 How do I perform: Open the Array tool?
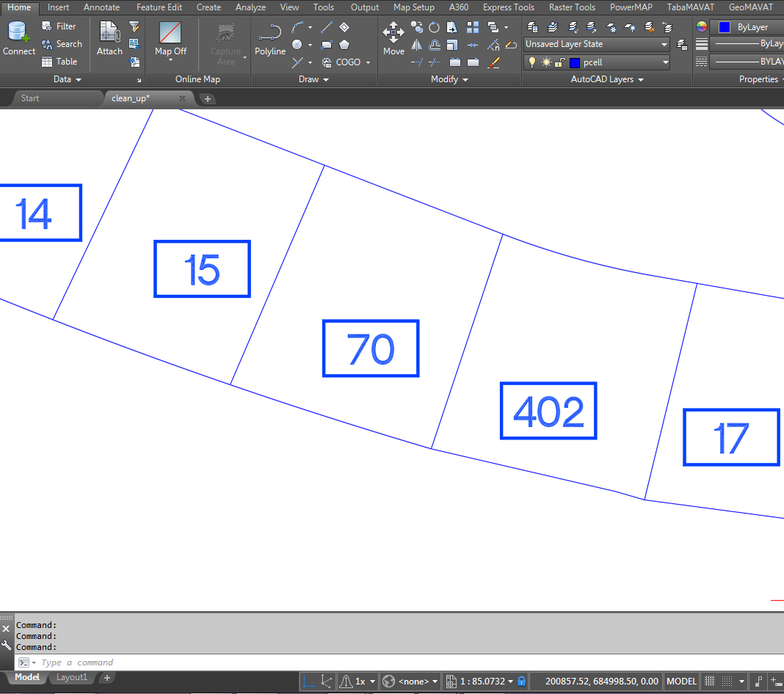point(473,27)
